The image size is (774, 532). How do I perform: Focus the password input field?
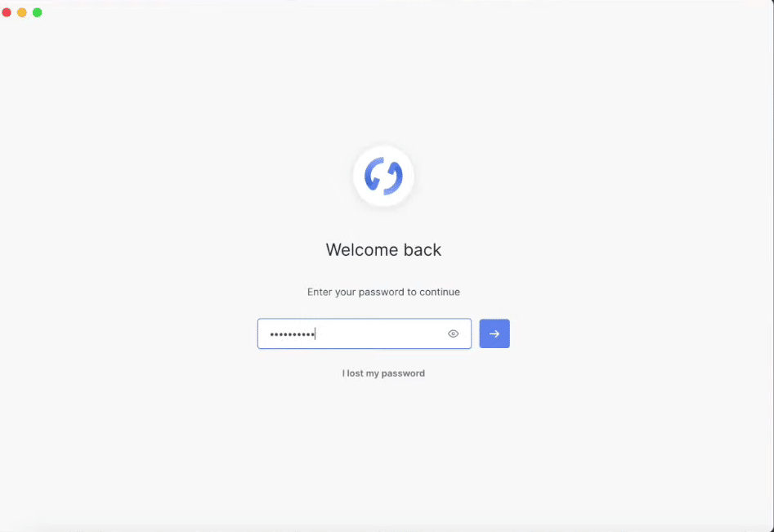(x=365, y=333)
